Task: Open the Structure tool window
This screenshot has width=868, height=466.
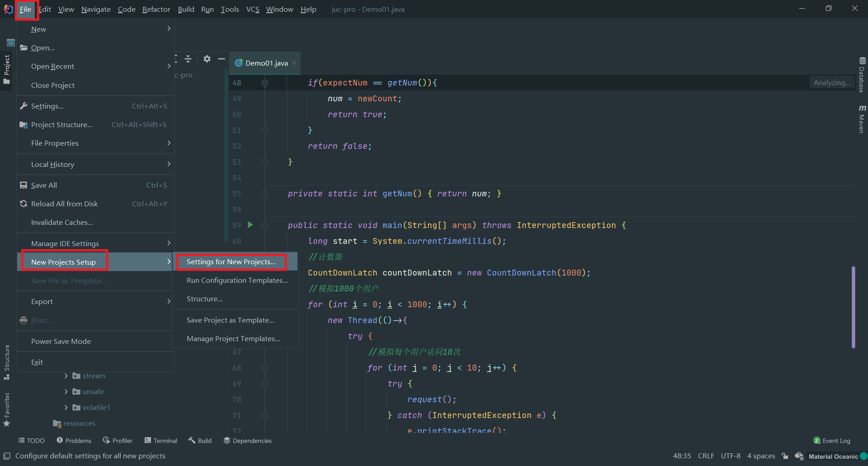Action: pyautogui.click(x=7, y=362)
